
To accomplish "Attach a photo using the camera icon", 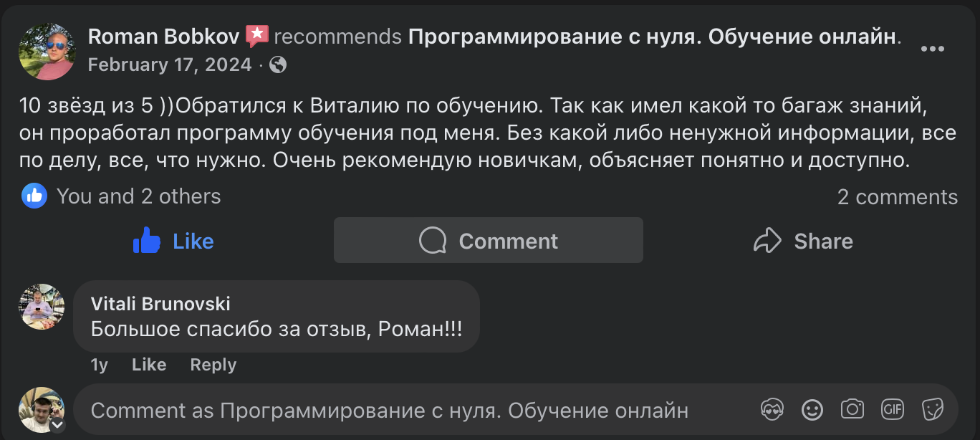I will pyautogui.click(x=852, y=409).
